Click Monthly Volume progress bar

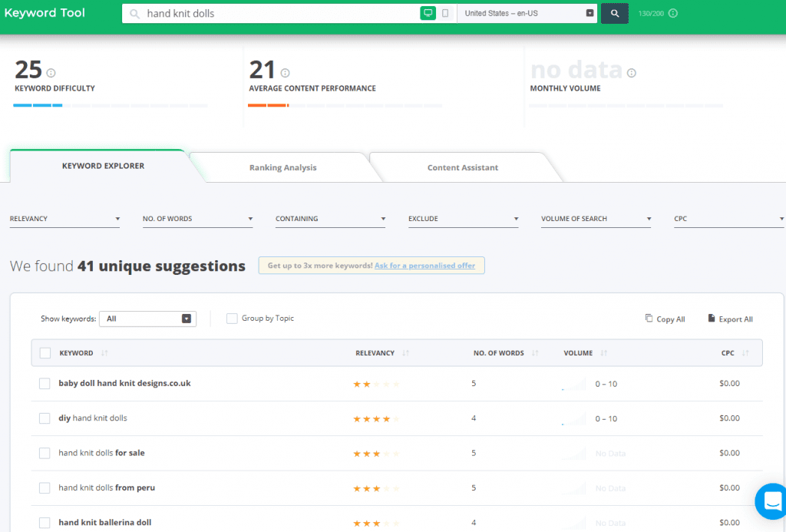[626, 105]
